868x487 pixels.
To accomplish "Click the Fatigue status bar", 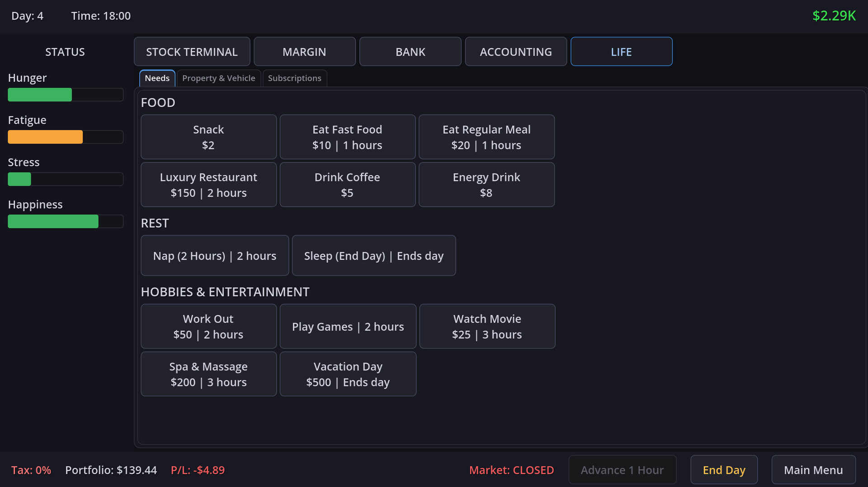I will tap(65, 137).
